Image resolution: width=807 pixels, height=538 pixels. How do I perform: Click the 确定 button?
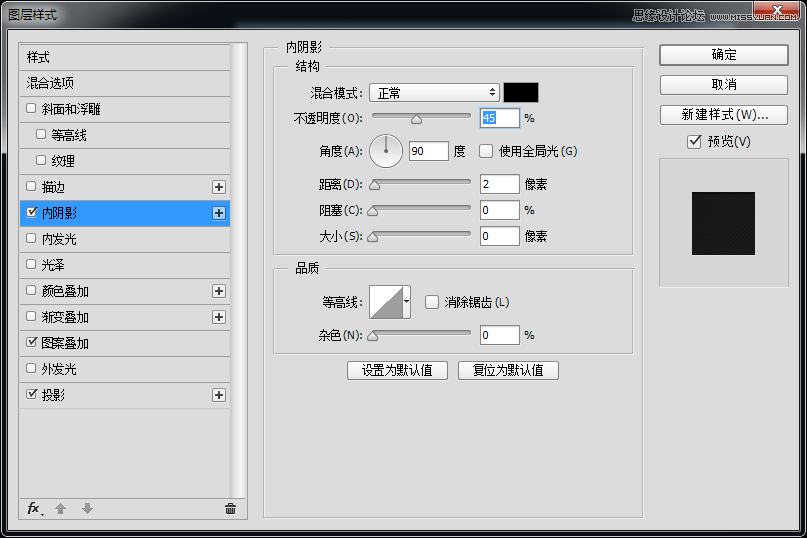(724, 55)
